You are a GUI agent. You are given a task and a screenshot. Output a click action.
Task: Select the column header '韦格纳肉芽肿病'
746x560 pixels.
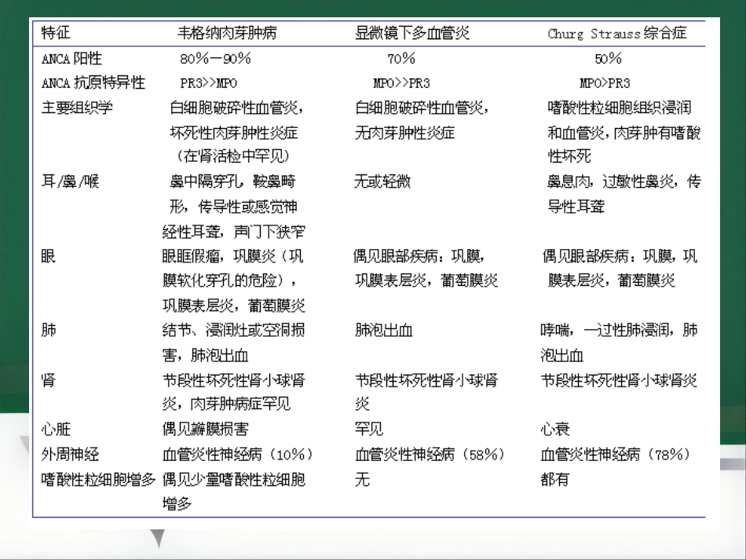click(227, 33)
